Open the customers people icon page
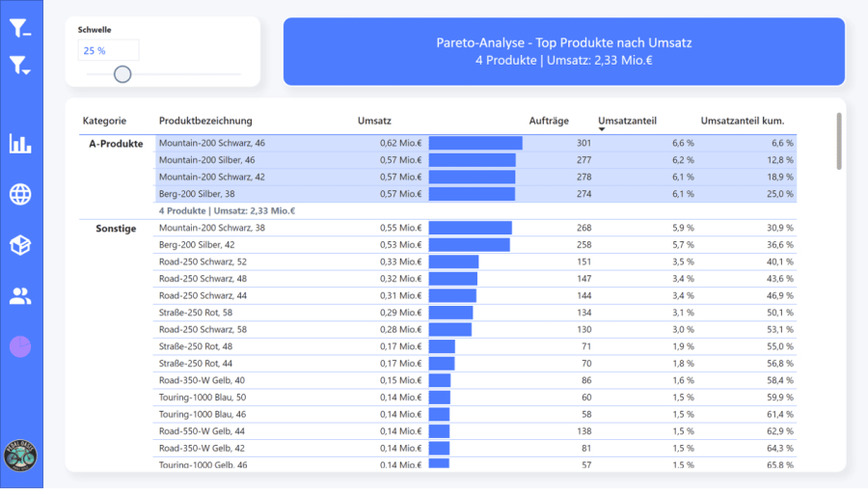This screenshot has height=495, width=868. (20, 295)
